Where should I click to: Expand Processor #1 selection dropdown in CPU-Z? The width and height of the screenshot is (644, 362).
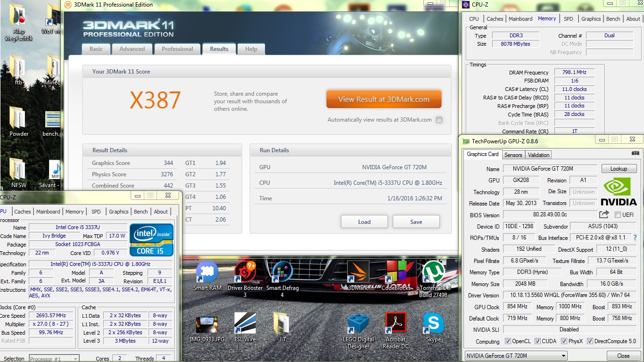pos(54,359)
